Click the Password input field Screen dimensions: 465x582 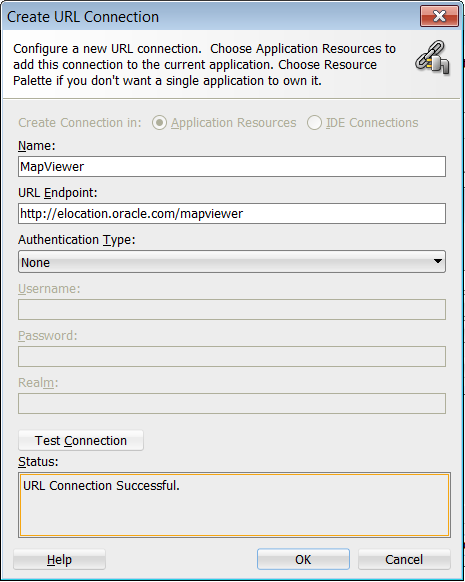[x=232, y=357]
